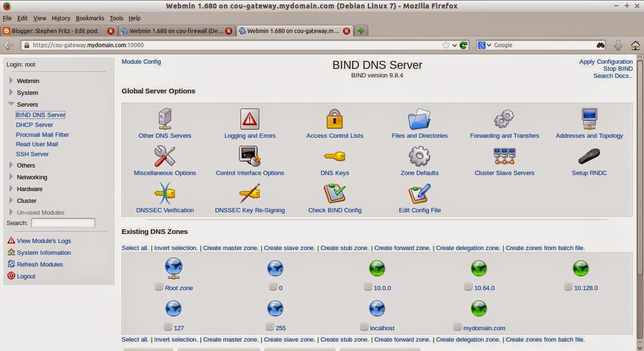Open DHCP Server in the sidebar
This screenshot has height=351, width=644.
pos(34,125)
